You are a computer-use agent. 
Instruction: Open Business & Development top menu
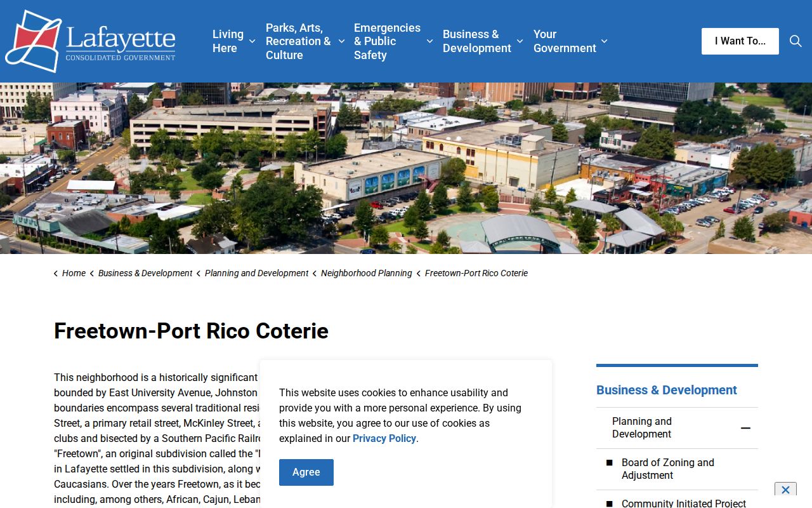point(477,41)
